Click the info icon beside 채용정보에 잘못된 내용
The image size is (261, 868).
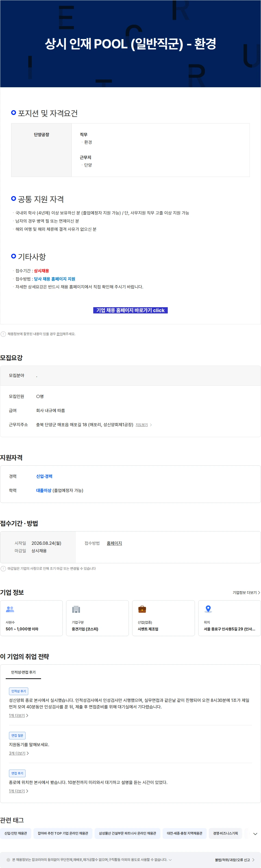point(3,334)
